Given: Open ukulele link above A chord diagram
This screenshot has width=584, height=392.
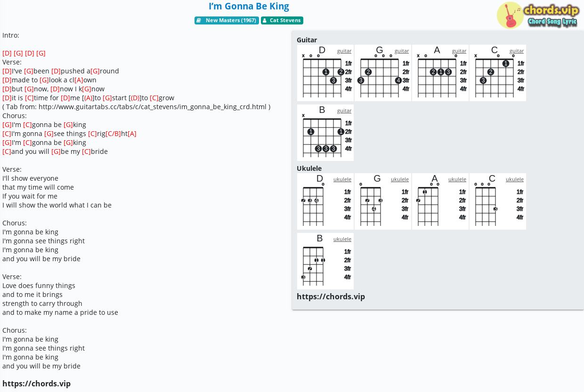Looking at the screenshot, I should pyautogui.click(x=457, y=179).
